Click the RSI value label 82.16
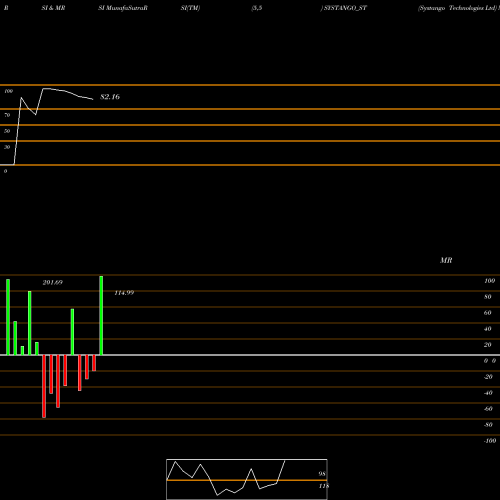Viewport: 500px width, 500px height. [x=110, y=97]
